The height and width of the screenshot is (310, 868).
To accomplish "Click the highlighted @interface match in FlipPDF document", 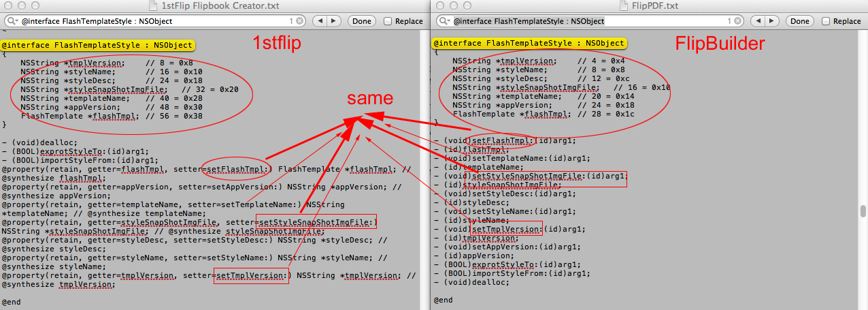I will click(x=529, y=43).
